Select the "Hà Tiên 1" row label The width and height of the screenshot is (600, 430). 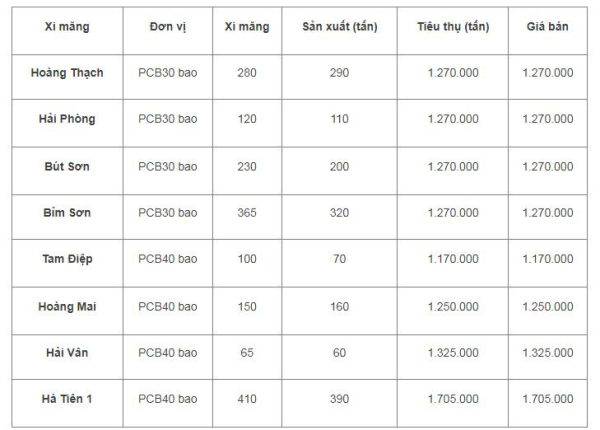(x=68, y=399)
